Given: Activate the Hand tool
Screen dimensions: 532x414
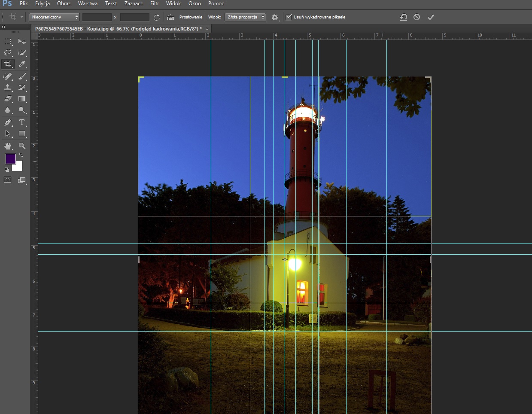Looking at the screenshot, I should pyautogui.click(x=8, y=146).
